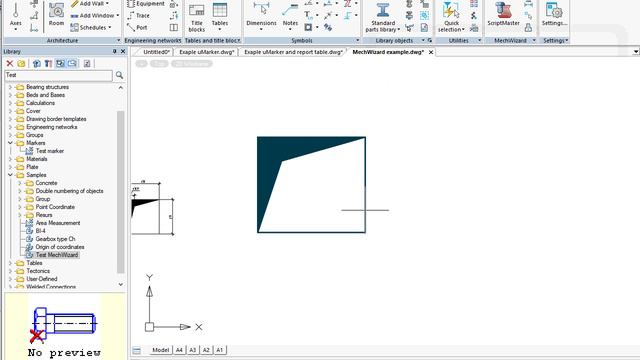Expand Double numbering of objects folder
640x360 pixels.
(x=20, y=191)
